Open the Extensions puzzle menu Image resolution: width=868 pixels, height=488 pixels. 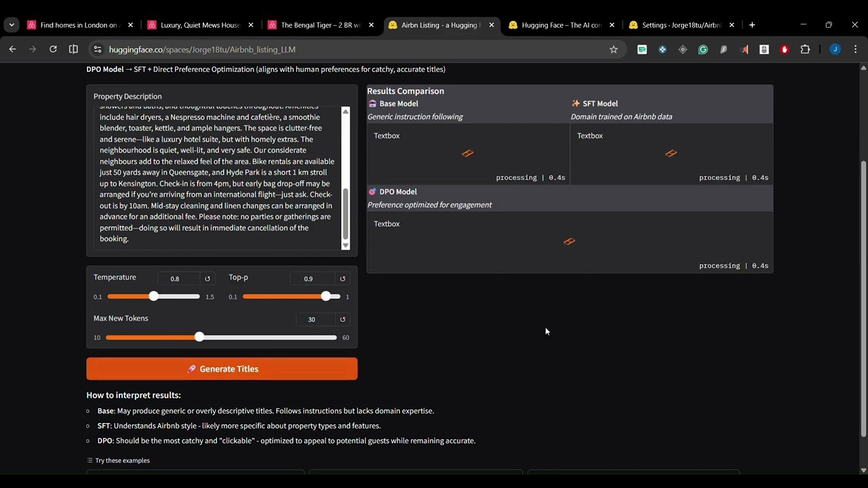[805, 49]
